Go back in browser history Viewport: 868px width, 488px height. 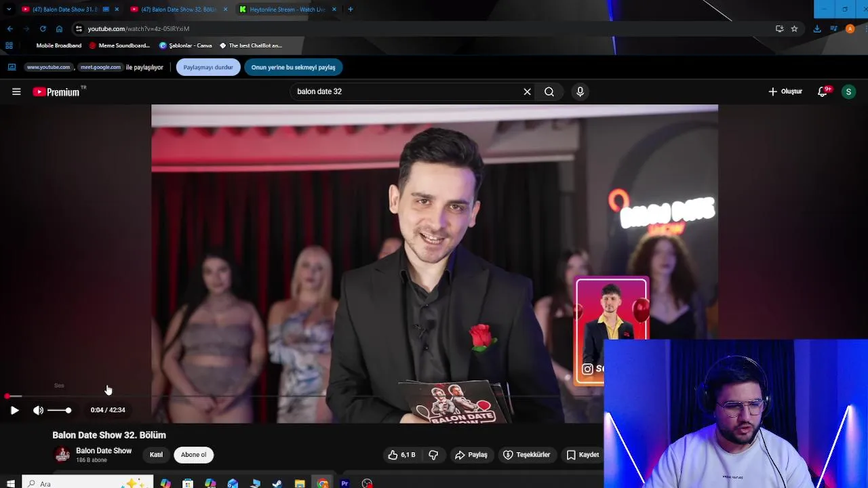click(x=9, y=28)
